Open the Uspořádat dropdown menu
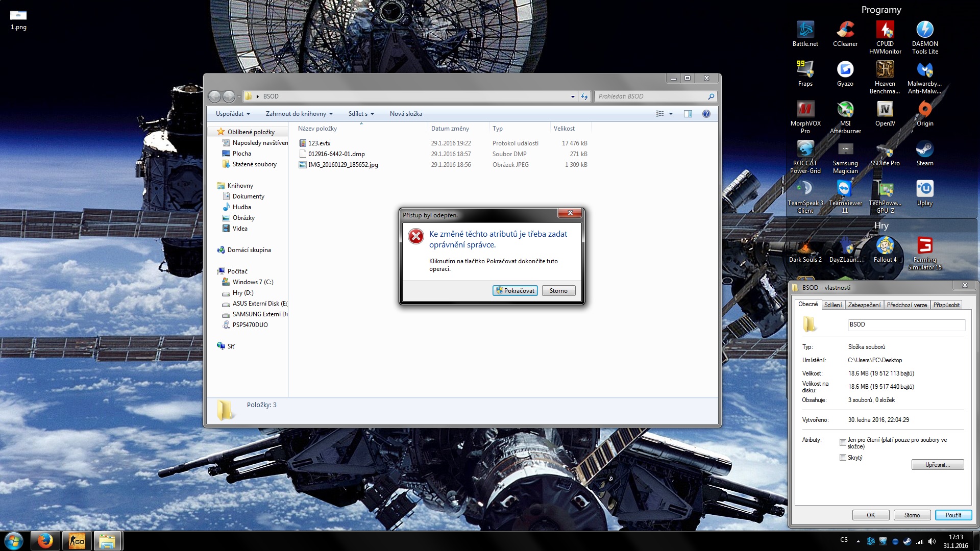 [x=232, y=114]
